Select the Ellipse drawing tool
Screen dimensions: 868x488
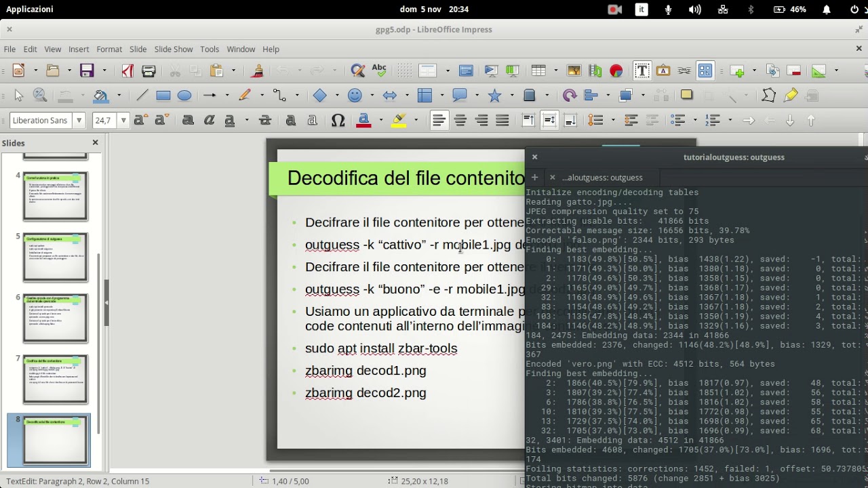click(184, 96)
